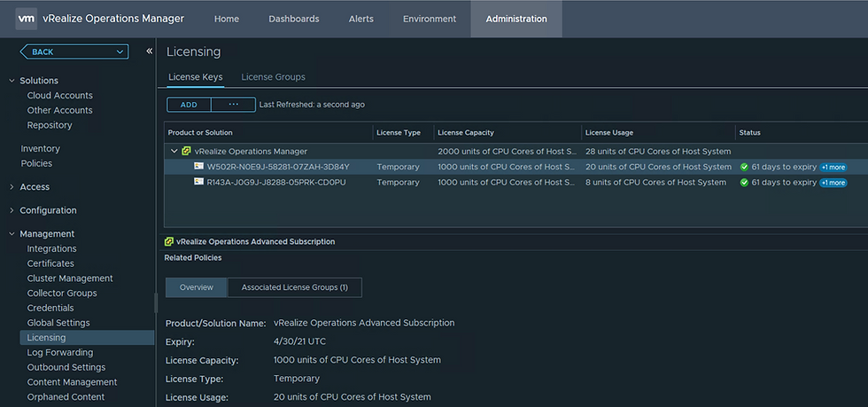Sort by License Usage column header
The width and height of the screenshot is (868, 407).
click(x=609, y=133)
